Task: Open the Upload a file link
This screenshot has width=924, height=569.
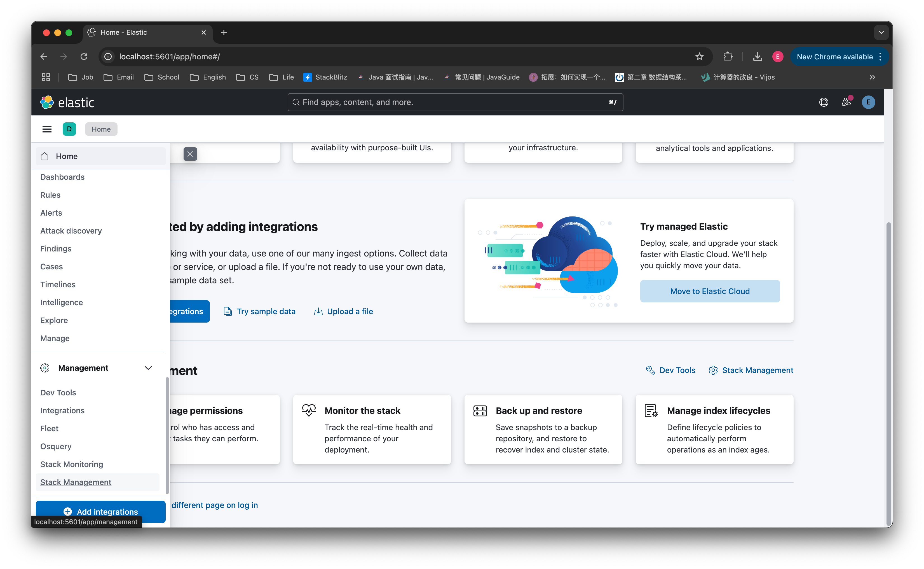Action: click(350, 311)
